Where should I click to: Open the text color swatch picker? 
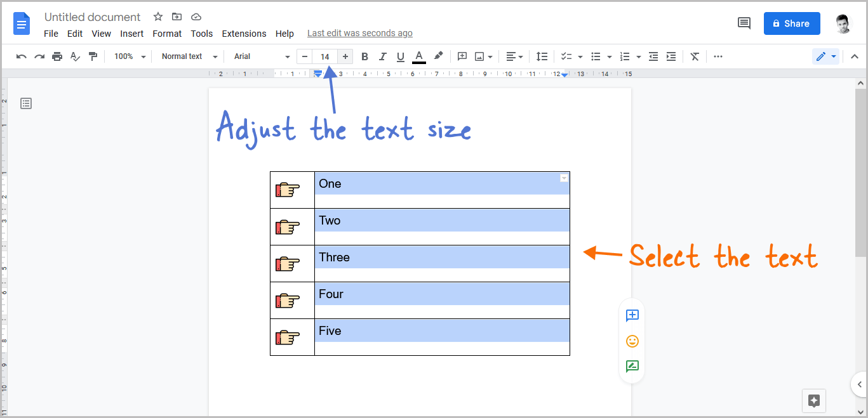[x=418, y=56]
